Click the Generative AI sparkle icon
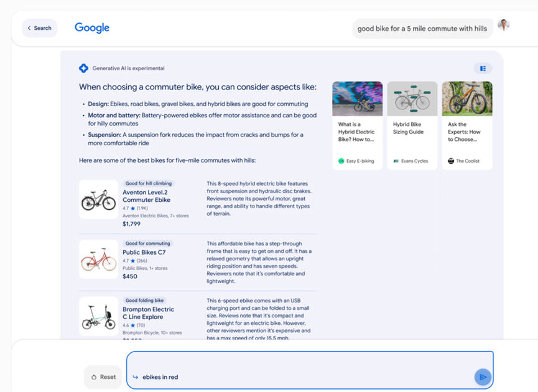The image size is (538, 392). tap(84, 68)
